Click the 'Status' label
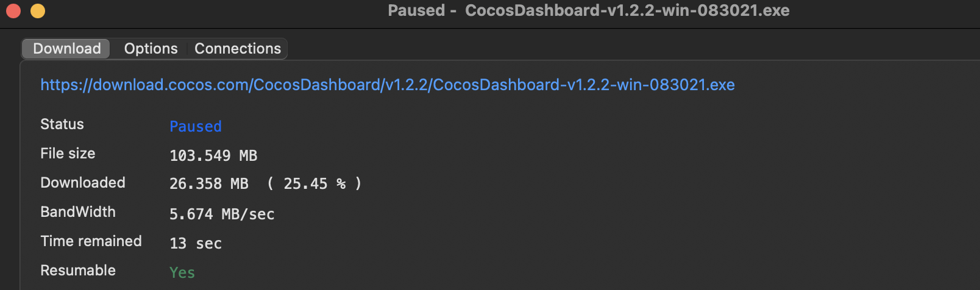Image resolution: width=980 pixels, height=290 pixels. (x=62, y=124)
